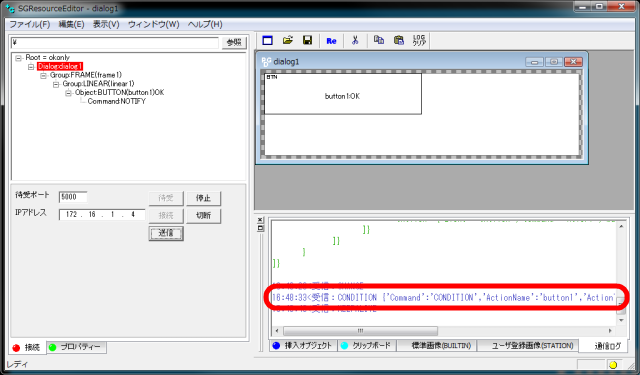640x375 pixels.
Task: Select Command:NOTIFY in the tree
Action: 116,101
